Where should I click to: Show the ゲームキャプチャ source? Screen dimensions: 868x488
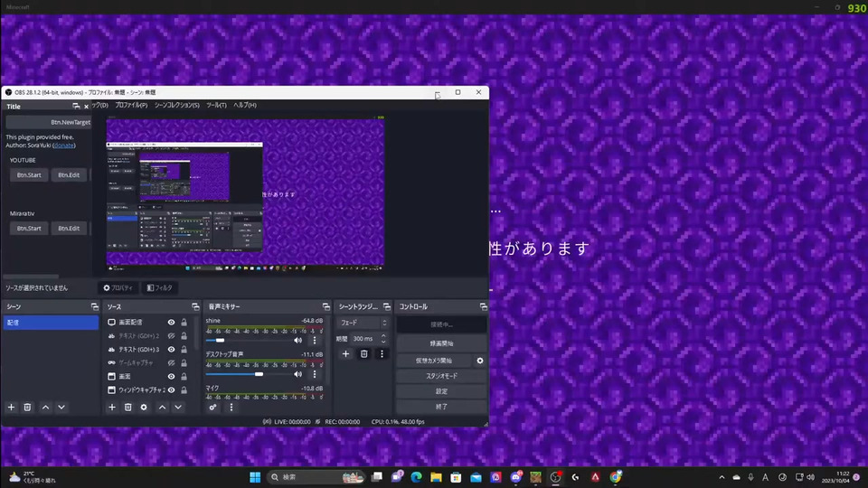171,363
